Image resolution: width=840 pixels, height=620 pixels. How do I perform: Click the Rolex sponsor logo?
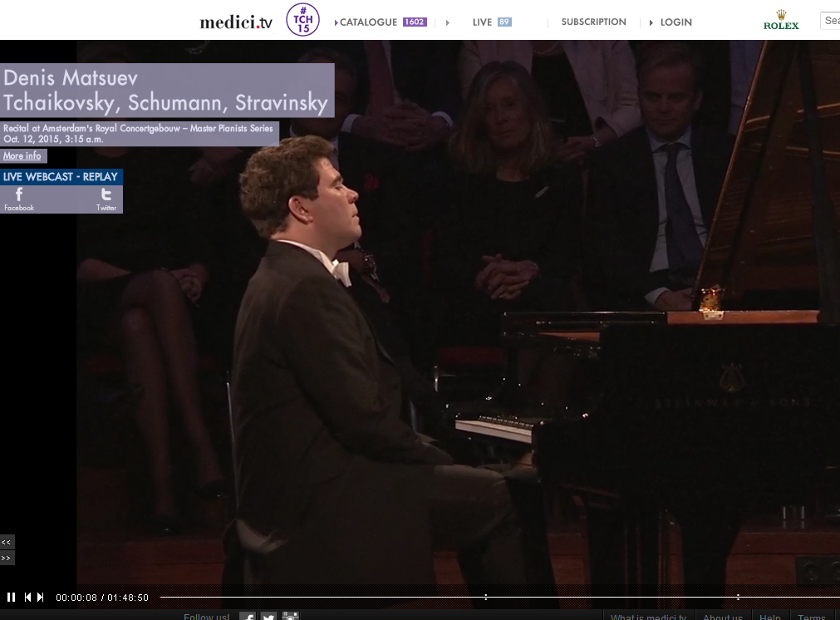pos(781,21)
